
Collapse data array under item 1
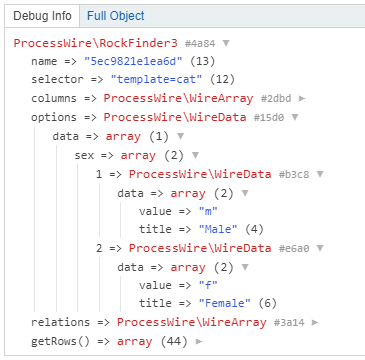pyautogui.click(x=245, y=193)
